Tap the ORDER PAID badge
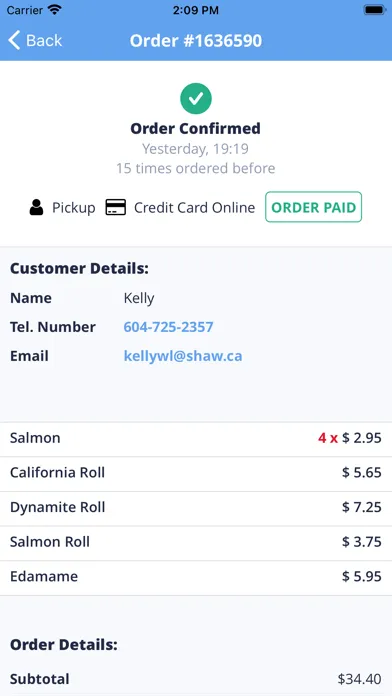This screenshot has height=696, width=392. click(313, 207)
